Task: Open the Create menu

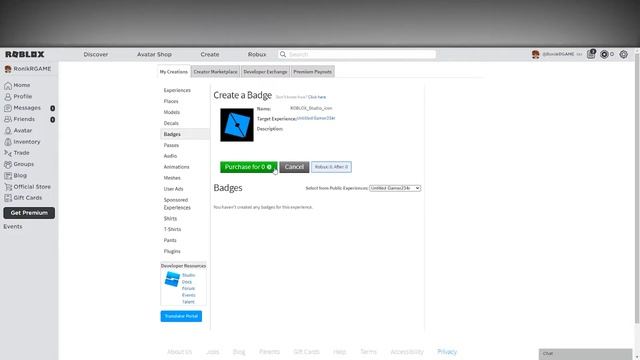Action: point(210,54)
